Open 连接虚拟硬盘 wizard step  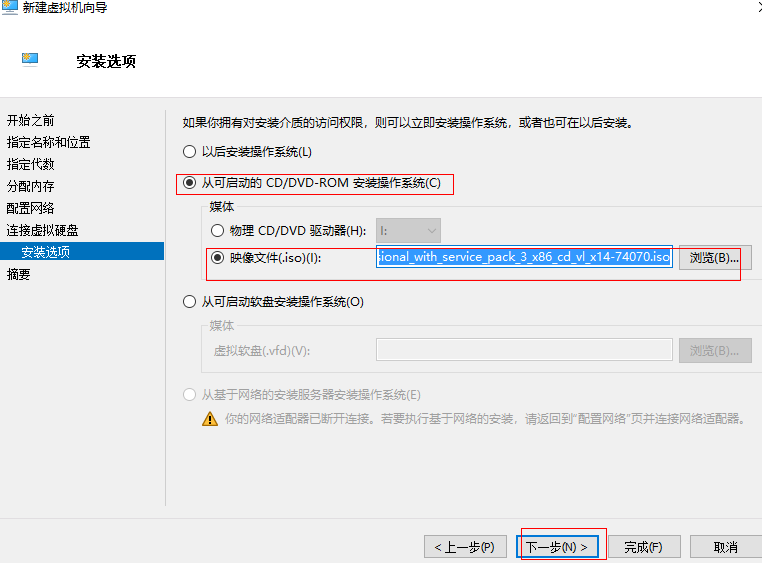(43, 230)
